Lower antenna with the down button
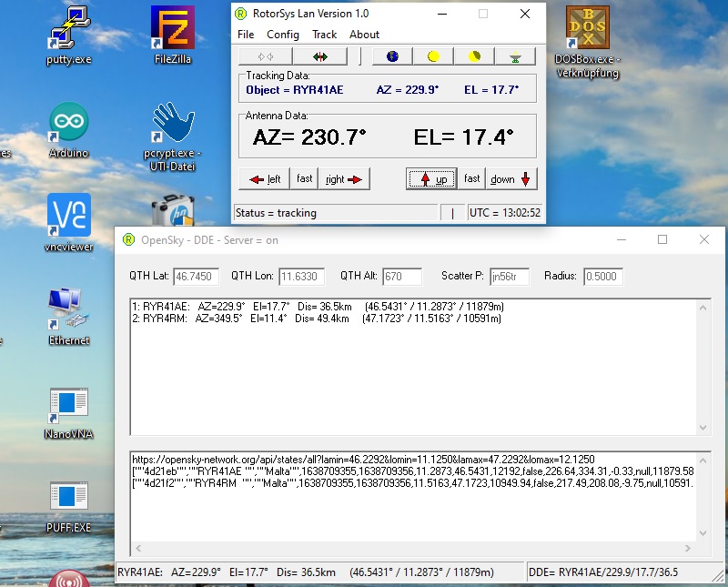This screenshot has height=587, width=728. [511, 179]
